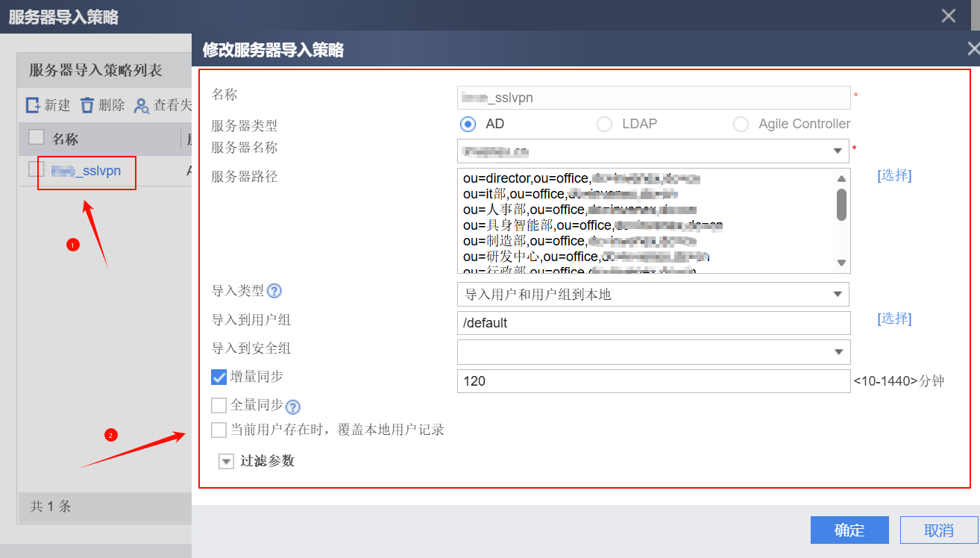This screenshot has height=558, width=980.
Task: Open the _sslvpn policy link
Action: pos(87,171)
